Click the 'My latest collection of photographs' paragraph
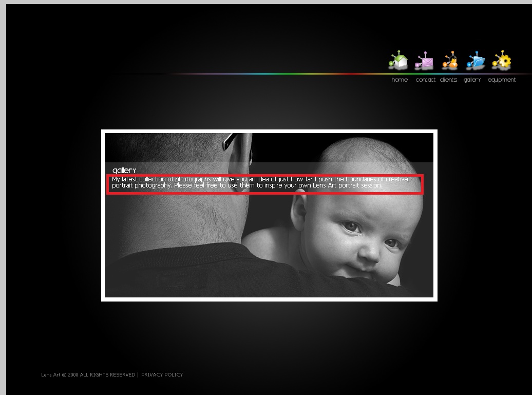Viewport: 532px width, 395px height. (x=260, y=182)
